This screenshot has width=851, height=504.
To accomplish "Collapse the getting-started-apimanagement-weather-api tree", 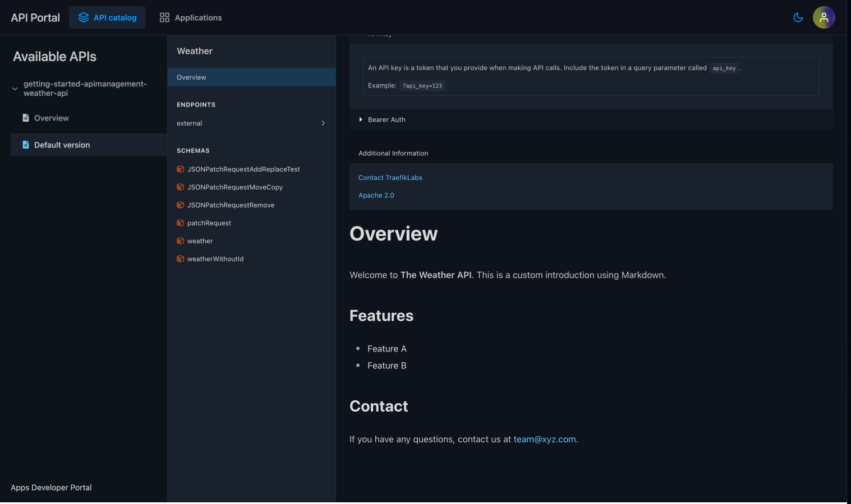I will click(x=15, y=89).
